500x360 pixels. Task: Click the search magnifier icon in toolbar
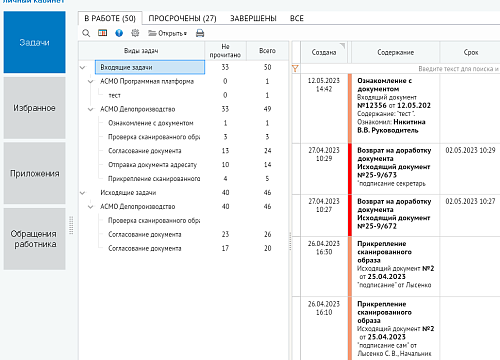[86, 33]
